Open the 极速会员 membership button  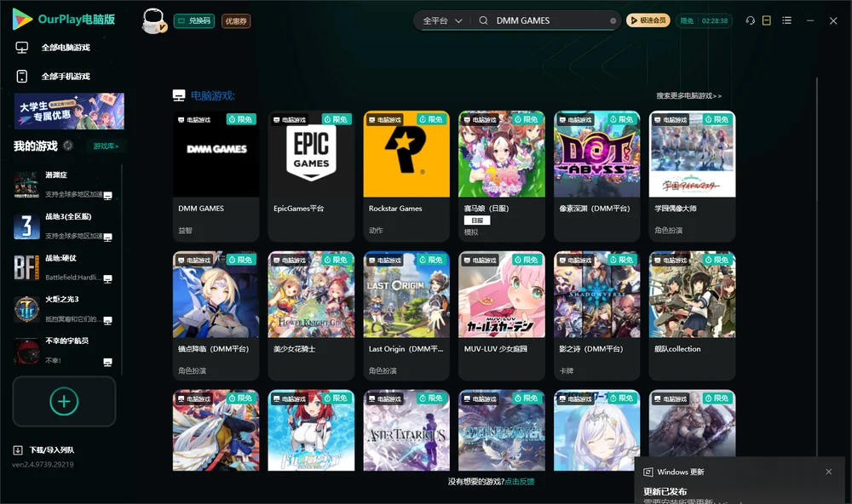point(648,20)
